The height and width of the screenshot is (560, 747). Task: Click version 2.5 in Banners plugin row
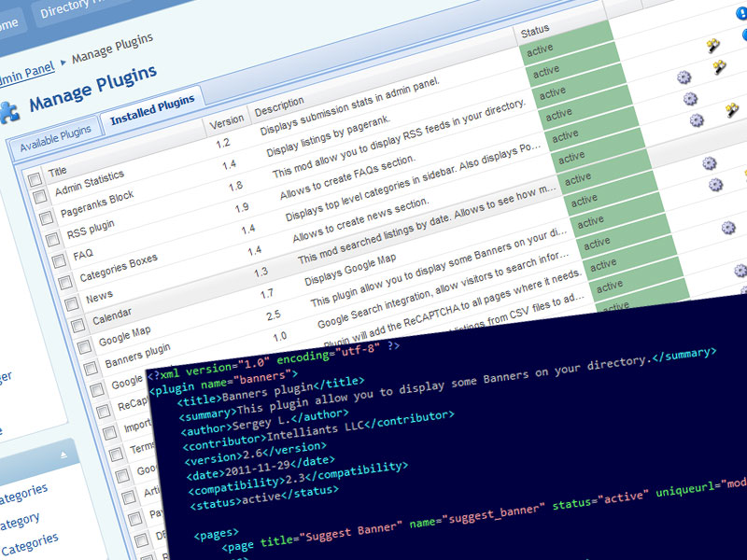coord(274,315)
